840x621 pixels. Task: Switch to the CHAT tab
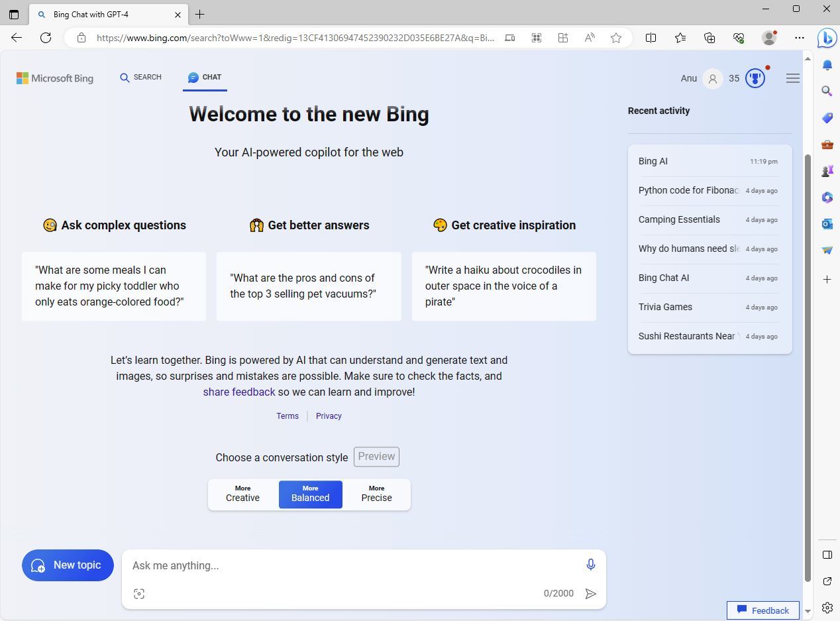click(x=205, y=78)
